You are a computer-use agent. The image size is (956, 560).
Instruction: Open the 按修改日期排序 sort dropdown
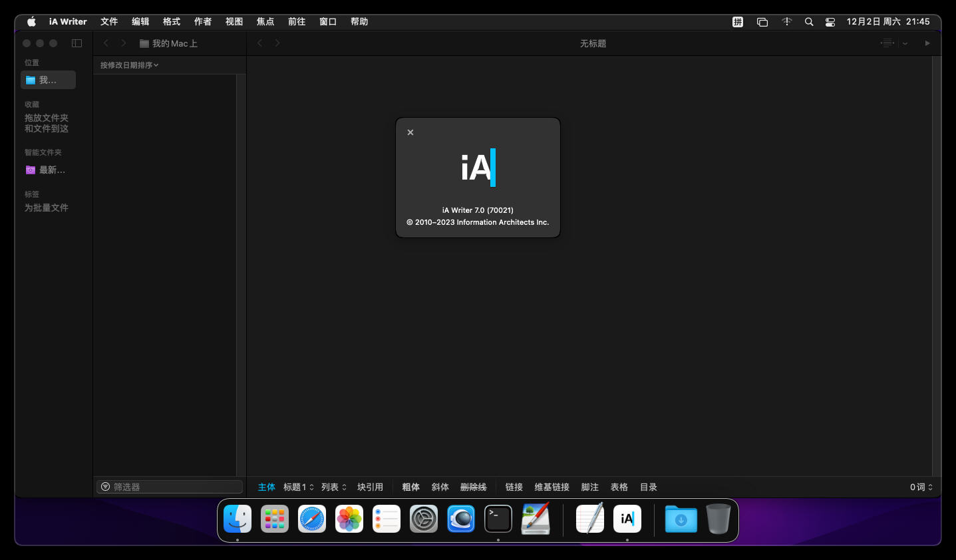(x=130, y=65)
